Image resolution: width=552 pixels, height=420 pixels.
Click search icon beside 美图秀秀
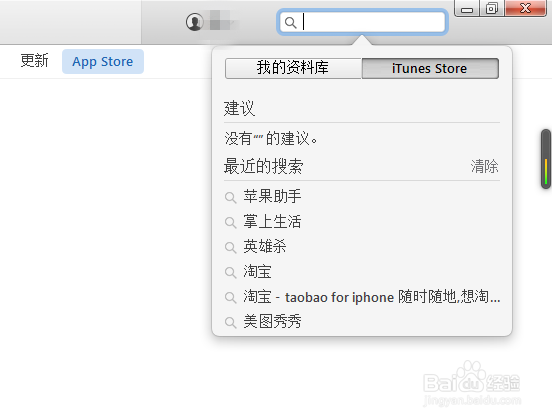click(x=230, y=322)
